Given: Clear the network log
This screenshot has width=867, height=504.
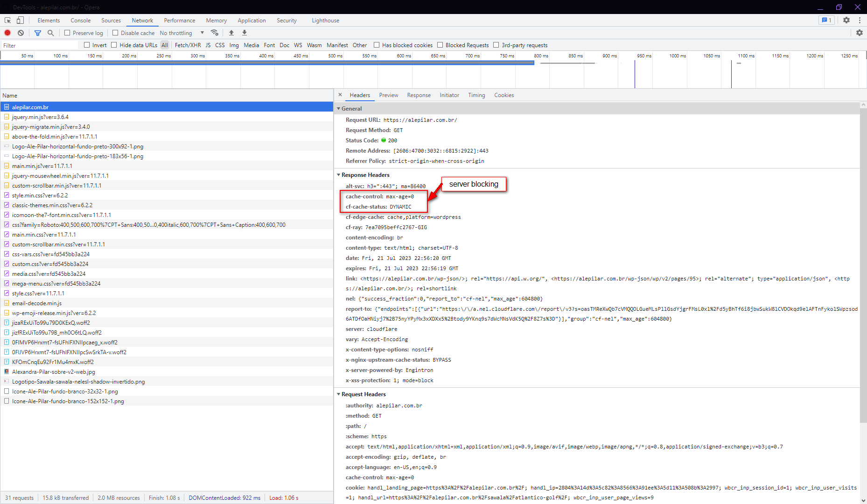Looking at the screenshot, I should [21, 33].
